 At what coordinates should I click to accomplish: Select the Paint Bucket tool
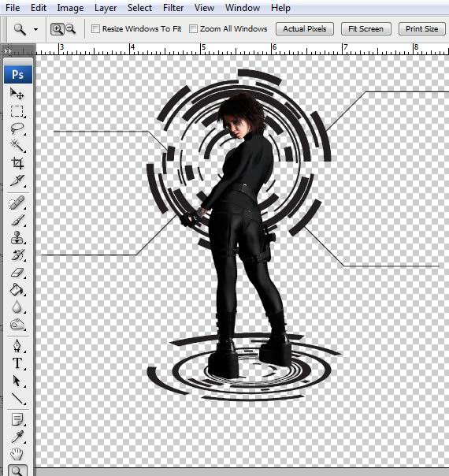pyautogui.click(x=17, y=289)
